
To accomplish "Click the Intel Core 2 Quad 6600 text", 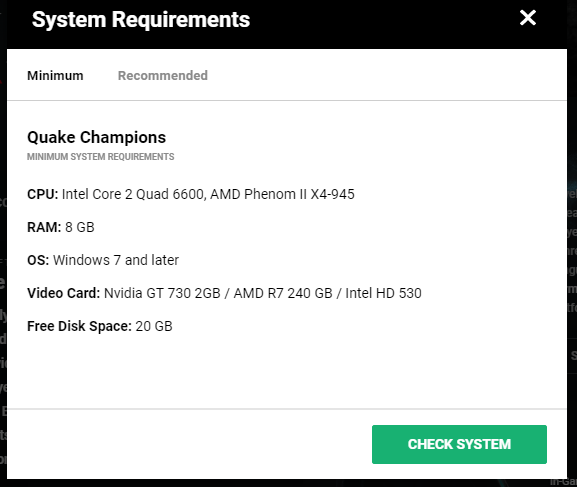I will 134,194.
